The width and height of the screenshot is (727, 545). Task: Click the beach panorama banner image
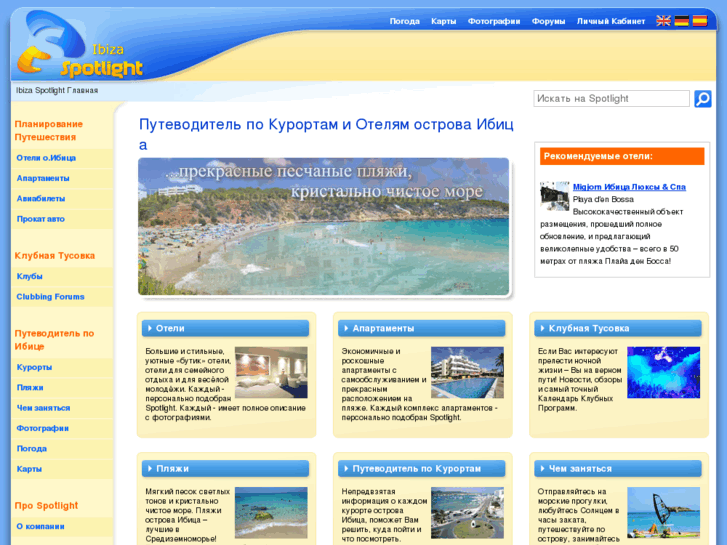324,226
